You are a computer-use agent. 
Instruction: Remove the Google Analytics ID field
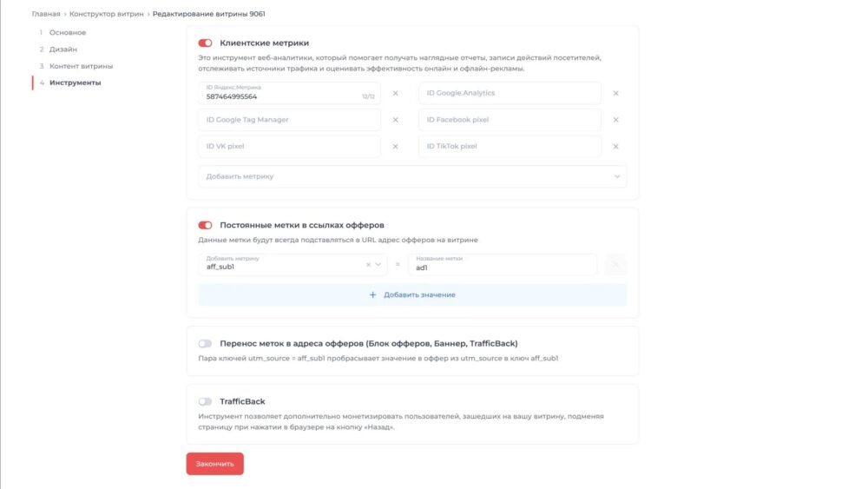click(616, 94)
